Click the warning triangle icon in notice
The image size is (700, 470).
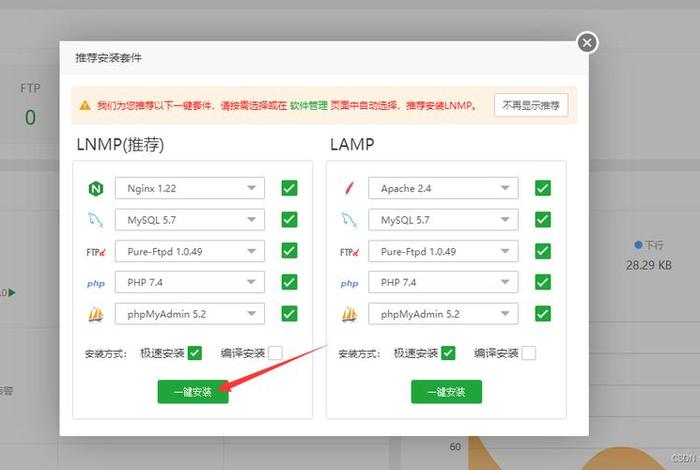(x=85, y=105)
